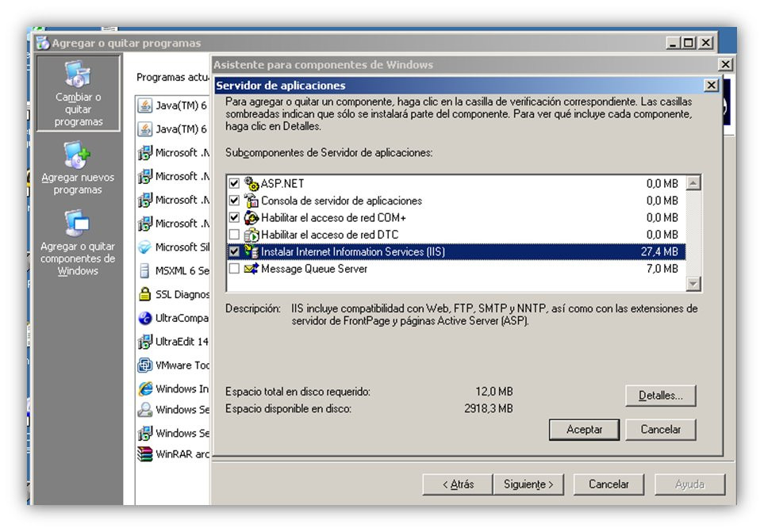Check Habilitar el acceso de red DTC
This screenshot has width=764, height=532.
pos(234,235)
